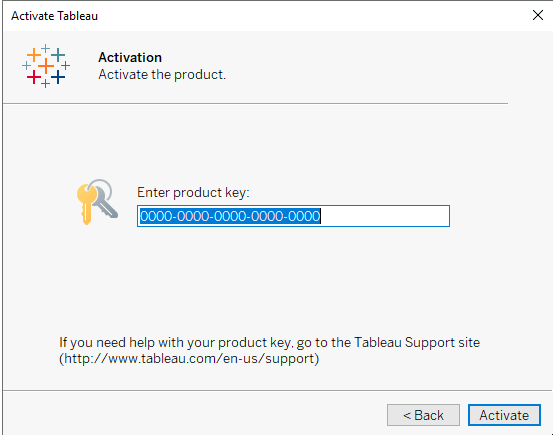This screenshot has width=553, height=435.
Task: Click the 'Activate the product.' subtitle
Action: (162, 74)
